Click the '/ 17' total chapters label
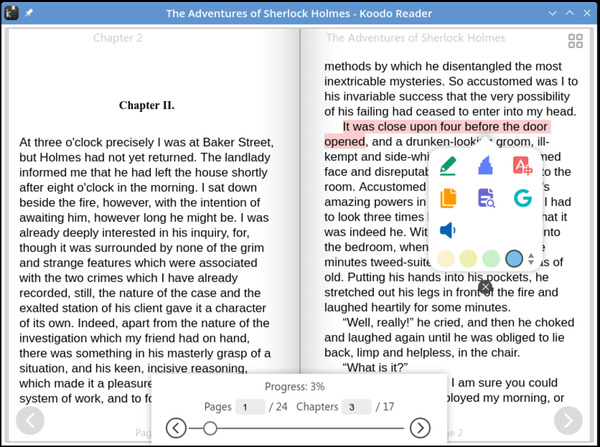 click(385, 406)
